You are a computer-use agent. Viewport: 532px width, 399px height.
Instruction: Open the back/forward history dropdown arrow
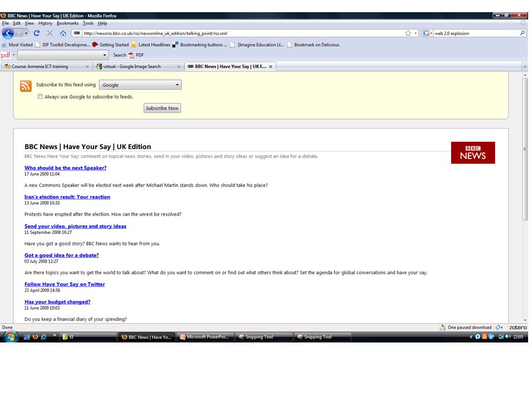click(26, 33)
